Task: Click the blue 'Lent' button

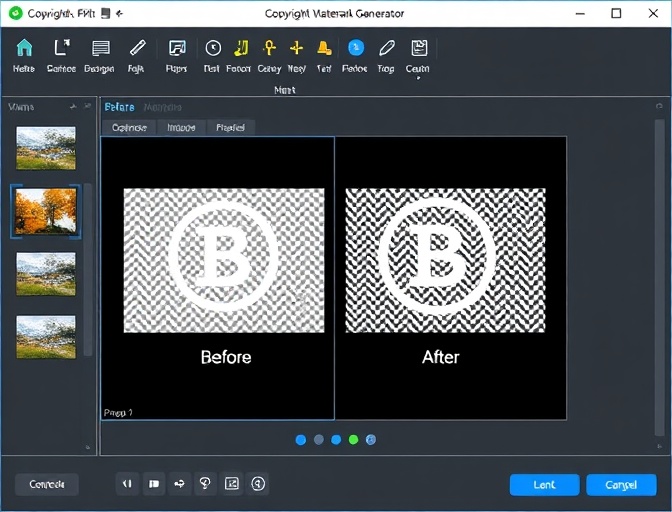Action: 544,485
